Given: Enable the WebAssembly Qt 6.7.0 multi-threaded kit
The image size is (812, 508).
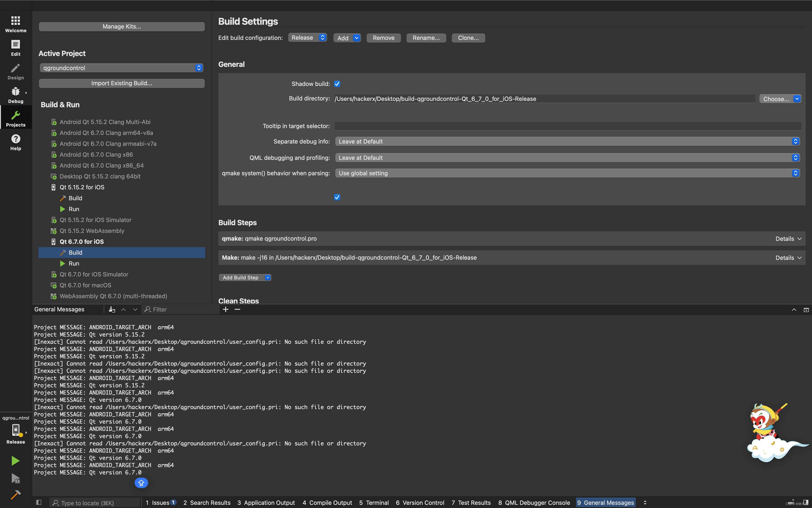Looking at the screenshot, I should 113,296.
